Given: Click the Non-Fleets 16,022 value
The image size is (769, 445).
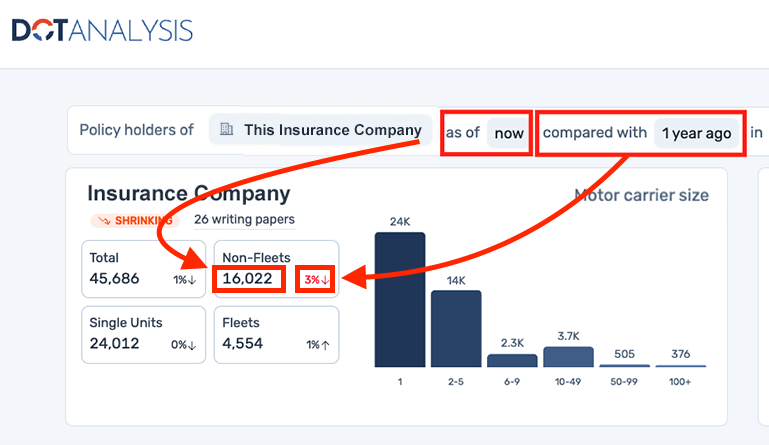Looking at the screenshot, I should (248, 279).
